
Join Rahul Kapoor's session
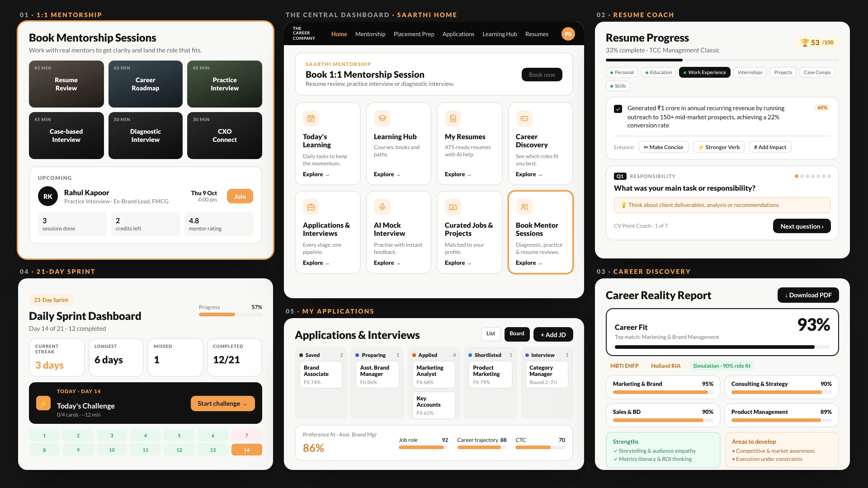[240, 196]
